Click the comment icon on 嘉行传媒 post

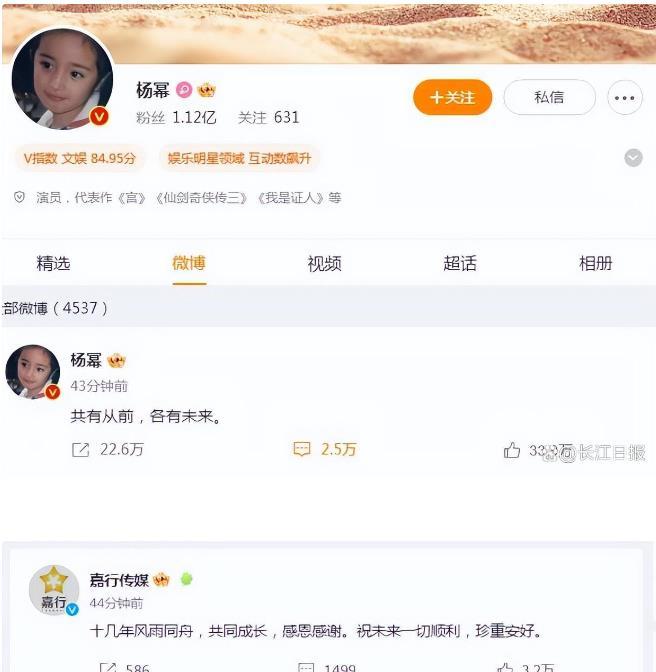click(x=306, y=667)
